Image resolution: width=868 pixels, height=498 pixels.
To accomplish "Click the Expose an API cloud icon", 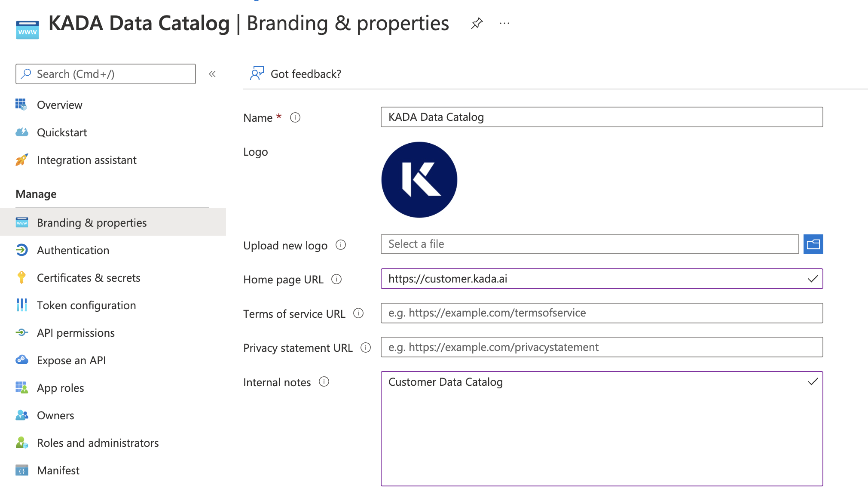I will point(22,360).
